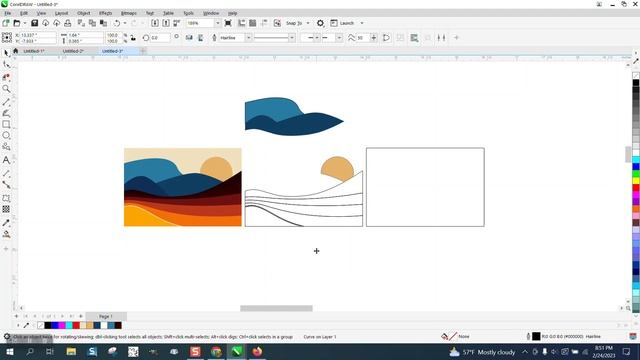Open File Explorer from taskbar

pos(71,351)
